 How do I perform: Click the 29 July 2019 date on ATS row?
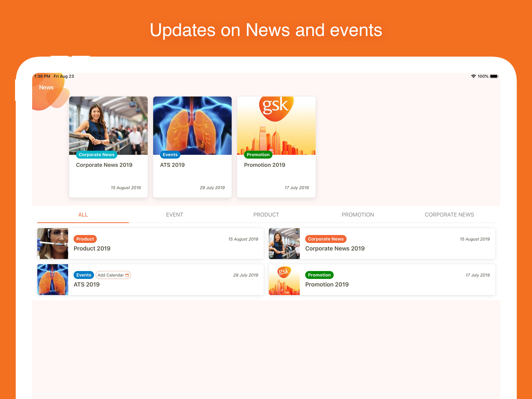(x=246, y=275)
